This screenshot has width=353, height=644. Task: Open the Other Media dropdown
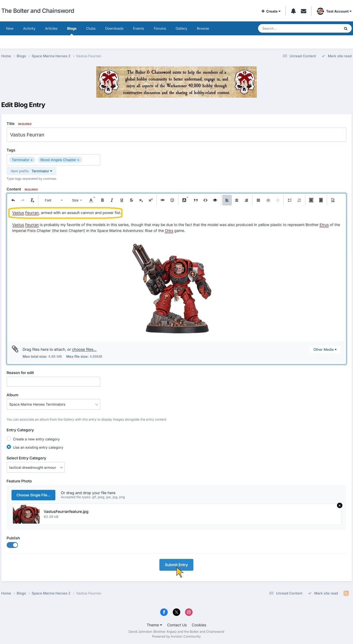point(325,349)
